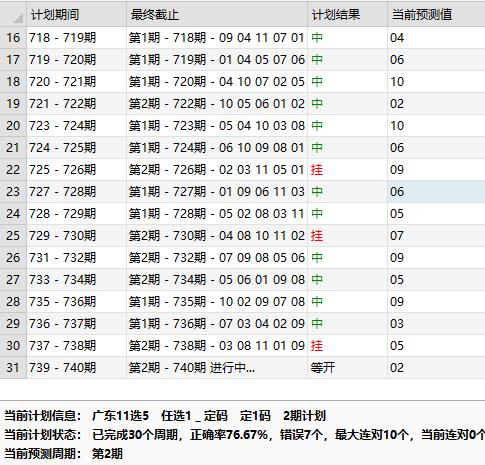
Task: Click the red 挂 result in row 22
Action: 317,170
